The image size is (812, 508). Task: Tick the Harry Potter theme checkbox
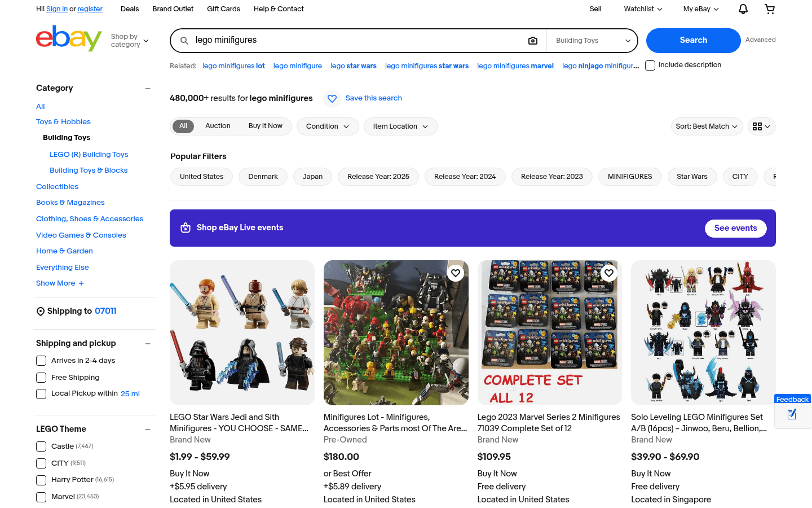41,480
